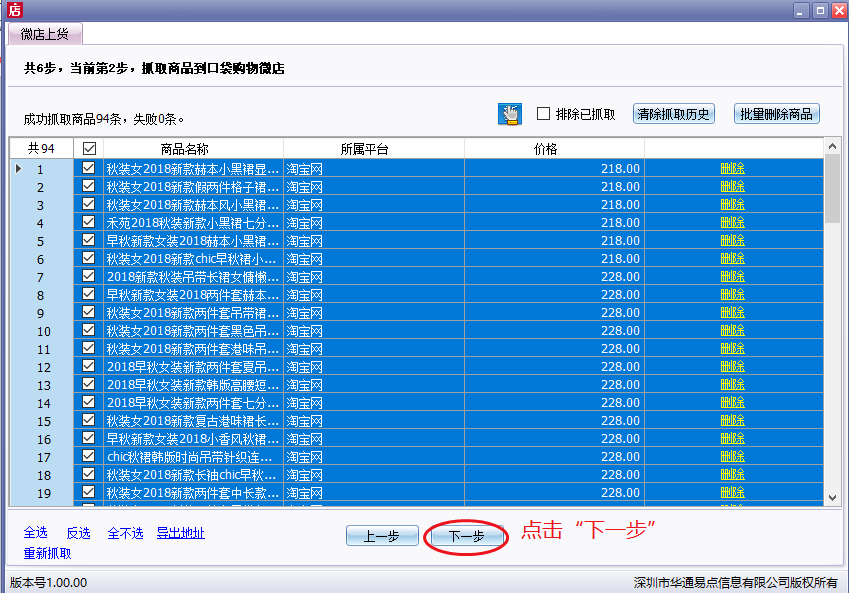The image size is (849, 593).
Task: Enable the 排除已抓取 checkbox
Action: [544, 114]
